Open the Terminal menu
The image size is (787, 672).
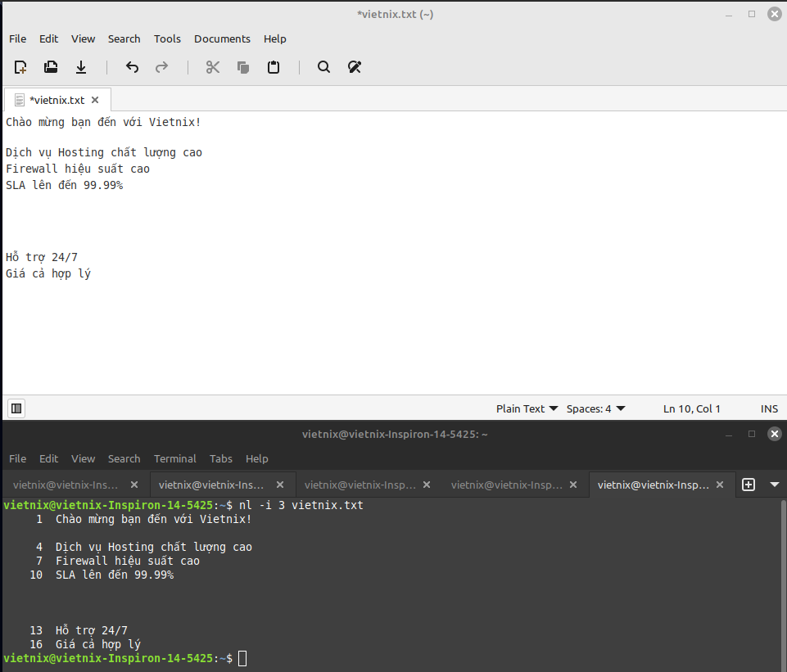[174, 458]
